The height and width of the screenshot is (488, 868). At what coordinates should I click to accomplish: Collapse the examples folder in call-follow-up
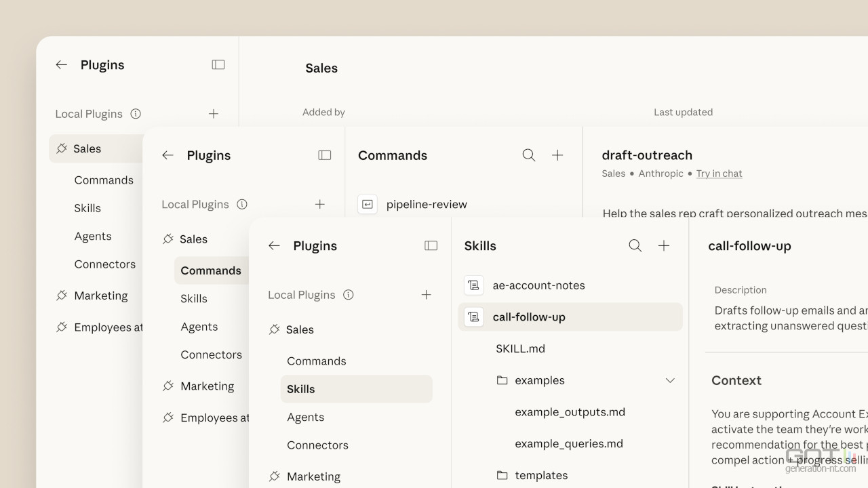point(670,380)
